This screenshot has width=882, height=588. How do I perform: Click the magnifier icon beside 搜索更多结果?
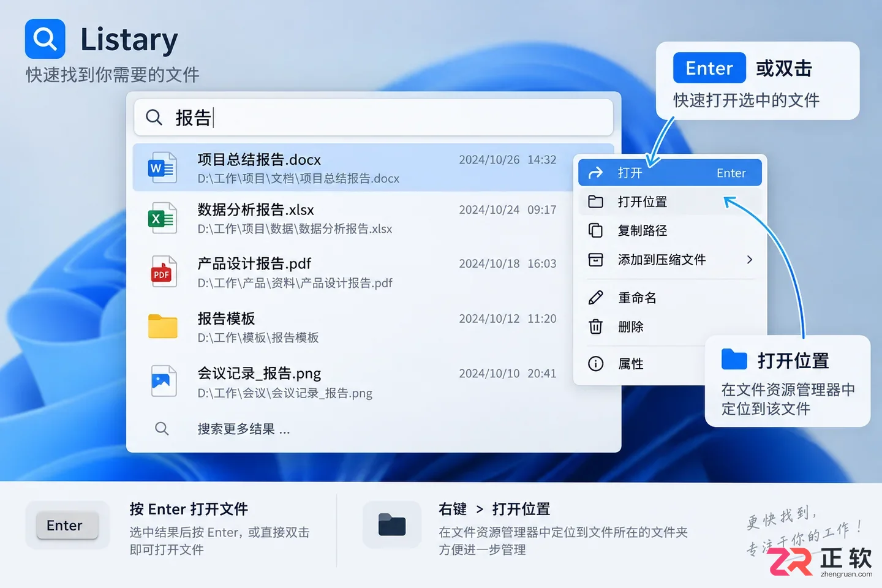pyautogui.click(x=162, y=428)
